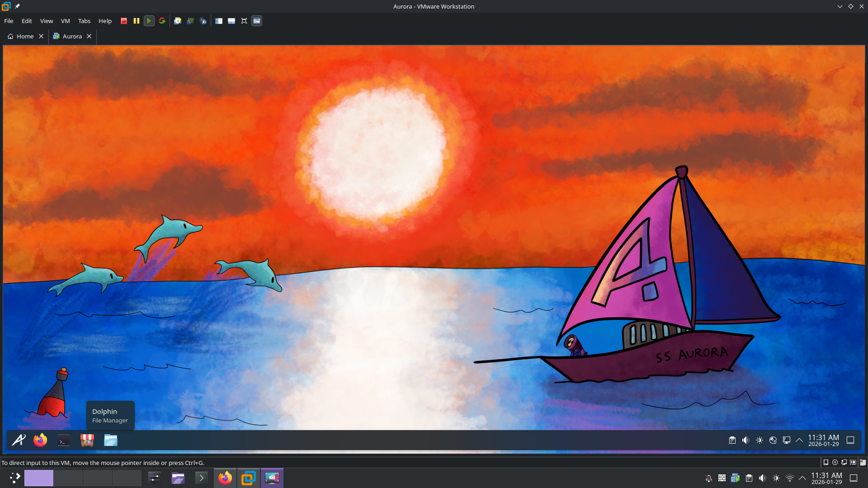Viewport: 868px width, 488px height.
Task: Restart the guest with the red-green arrows icon
Action: tap(162, 21)
